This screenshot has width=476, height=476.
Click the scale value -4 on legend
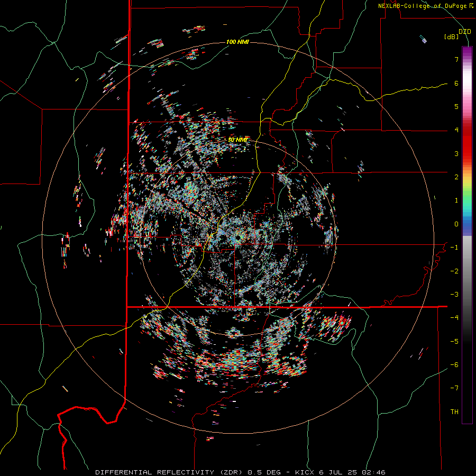tap(454, 318)
